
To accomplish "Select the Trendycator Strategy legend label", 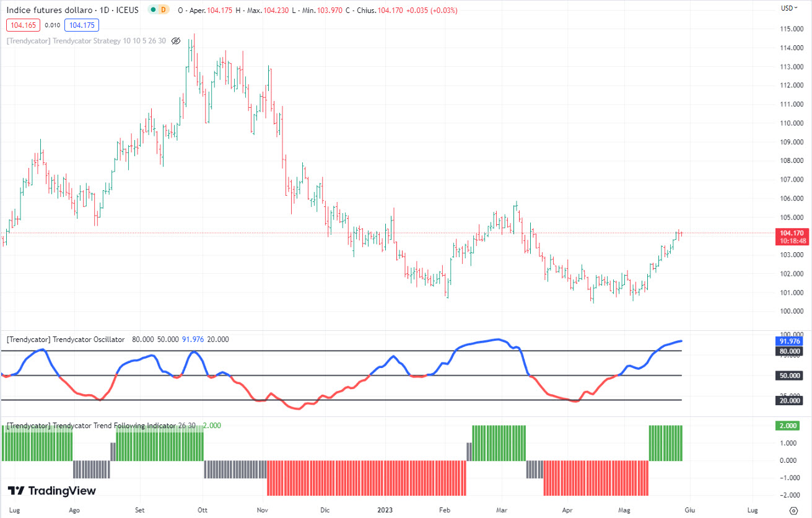I will tap(86, 41).
